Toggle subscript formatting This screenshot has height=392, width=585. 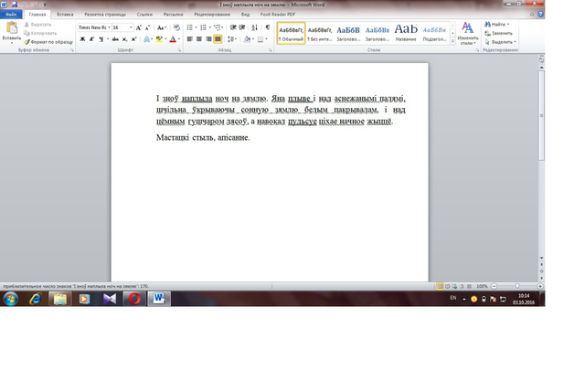pos(124,39)
